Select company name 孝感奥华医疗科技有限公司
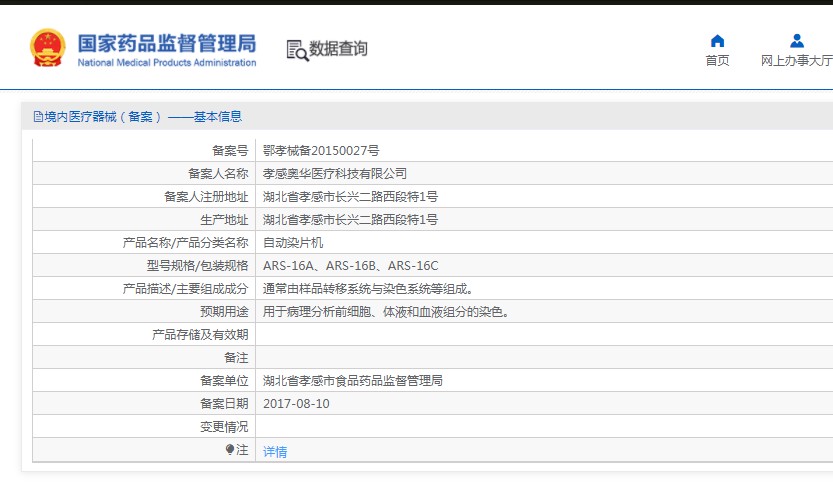This screenshot has height=488, width=833. coord(335,174)
